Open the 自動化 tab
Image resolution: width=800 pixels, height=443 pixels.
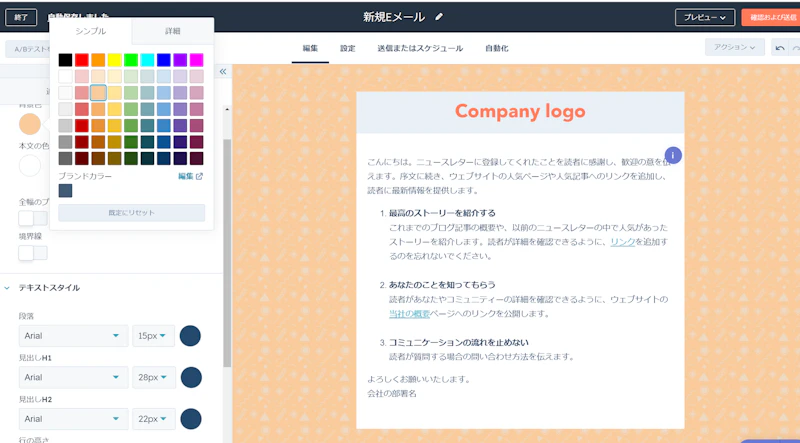pos(496,48)
